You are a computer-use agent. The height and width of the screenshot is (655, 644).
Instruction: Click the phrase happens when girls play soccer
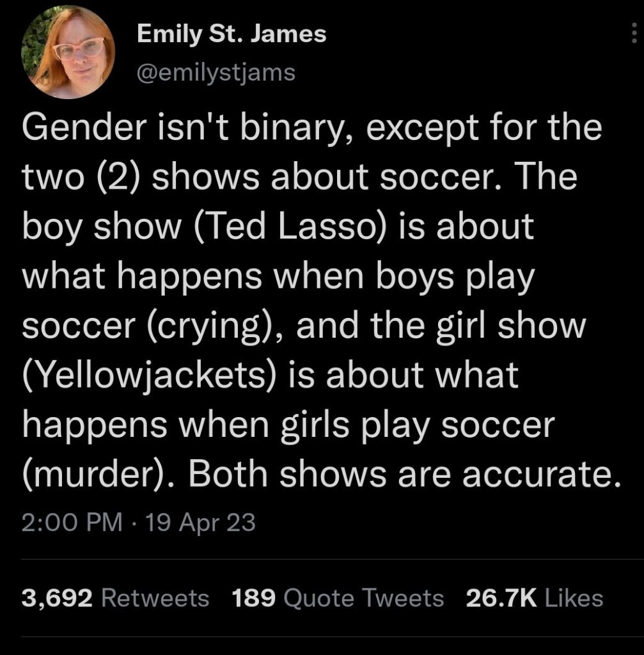tap(288, 425)
